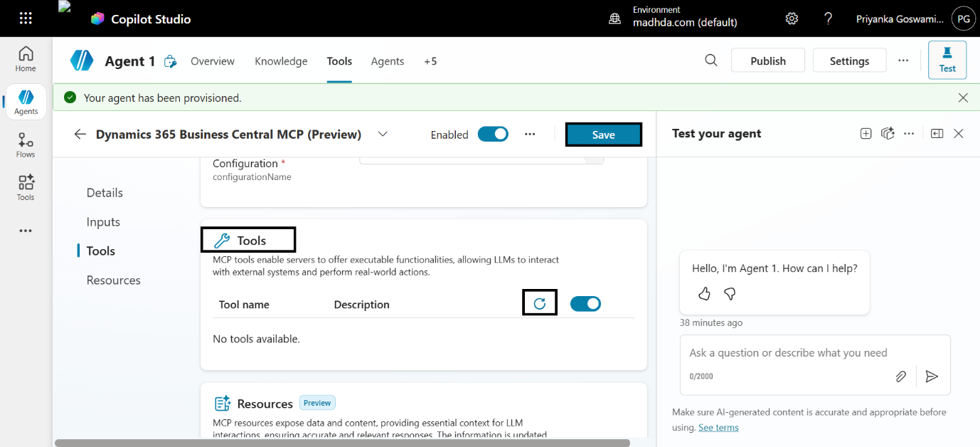
Task: Select the Resources section in the sidebar
Action: click(112, 280)
